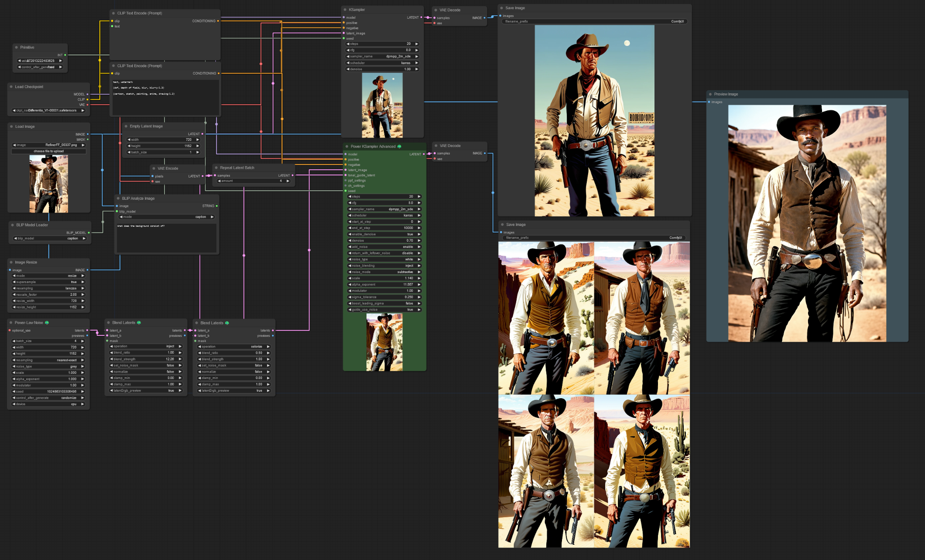
Task: Collapse the Load Checkpoint node using its dot
Action: click(11, 87)
